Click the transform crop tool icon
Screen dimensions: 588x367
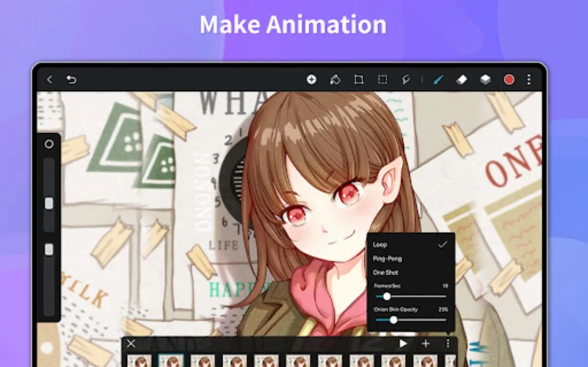point(359,79)
